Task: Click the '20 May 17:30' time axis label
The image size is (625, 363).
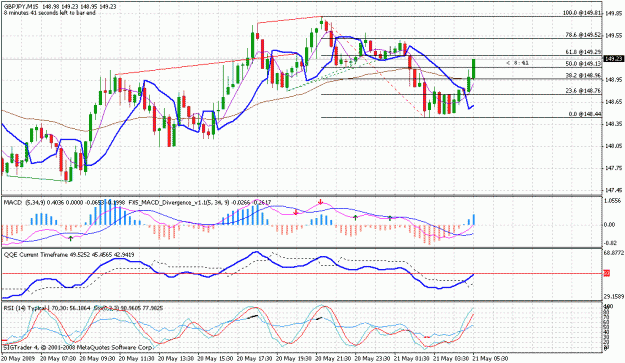Action: (255, 359)
